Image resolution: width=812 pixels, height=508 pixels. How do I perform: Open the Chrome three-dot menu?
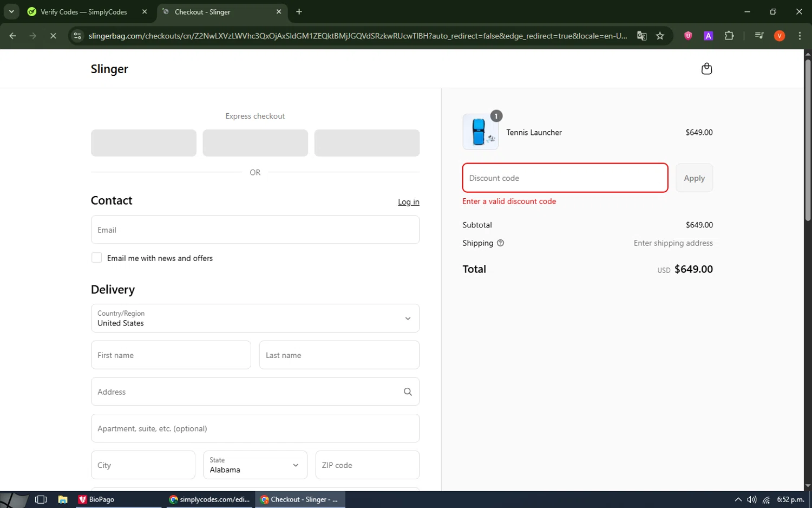coord(800,36)
